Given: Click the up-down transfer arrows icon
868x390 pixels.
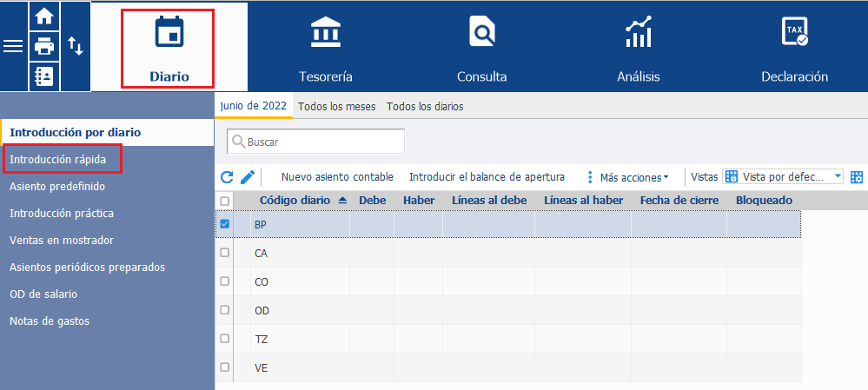Looking at the screenshot, I should 76,46.
